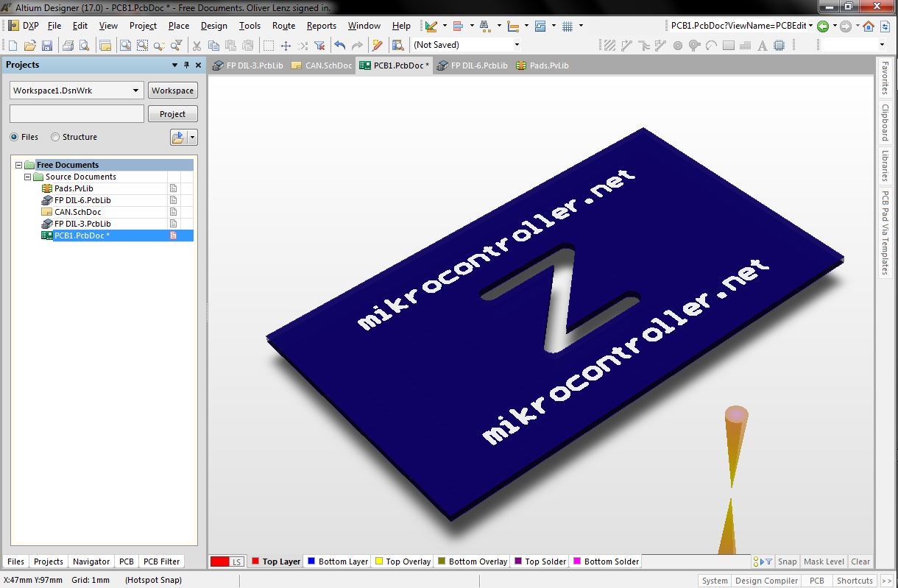Open the Design menu
Viewport: 898px width, 588px height.
[214, 26]
